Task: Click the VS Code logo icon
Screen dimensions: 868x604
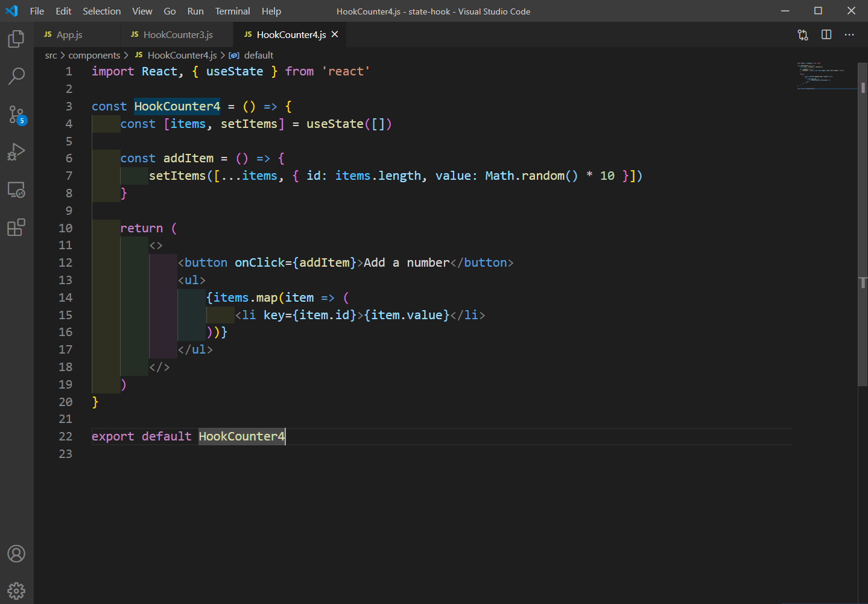Action: click(11, 11)
